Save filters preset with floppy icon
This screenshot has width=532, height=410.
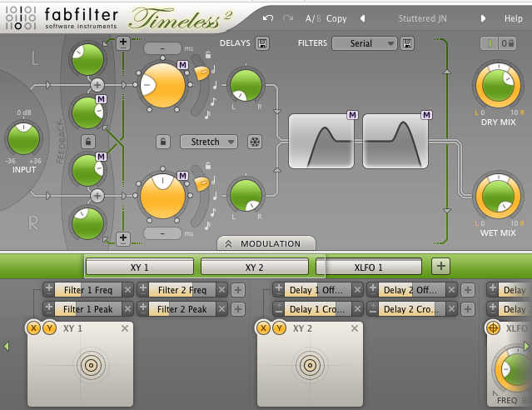[407, 43]
